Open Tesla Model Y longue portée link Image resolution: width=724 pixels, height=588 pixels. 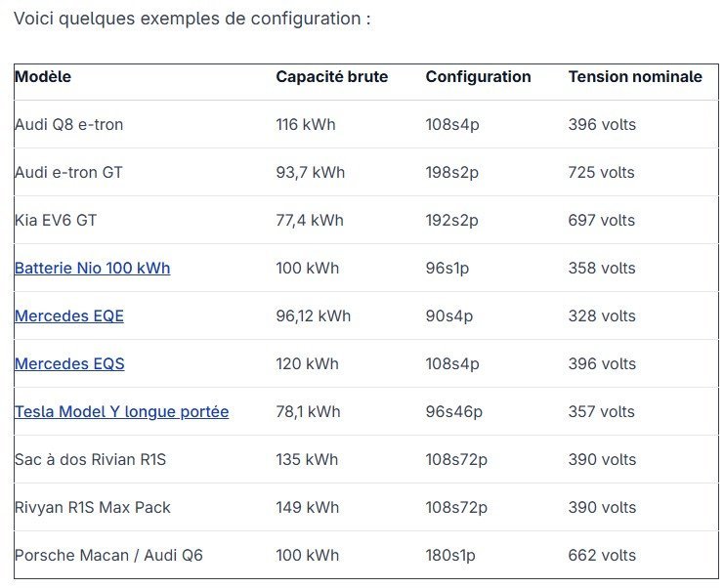(121, 411)
